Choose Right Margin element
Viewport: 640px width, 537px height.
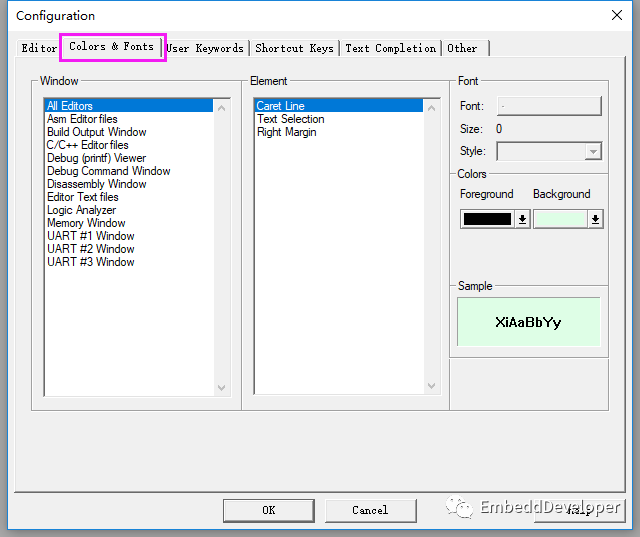click(x=287, y=132)
